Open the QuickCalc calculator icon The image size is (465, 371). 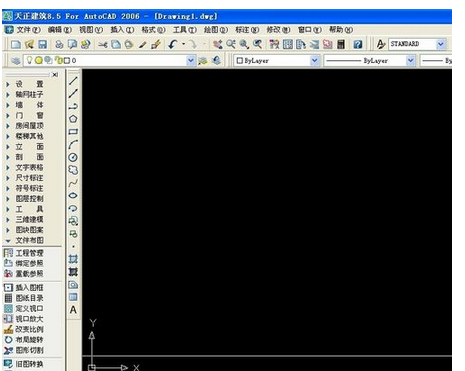[x=341, y=44]
